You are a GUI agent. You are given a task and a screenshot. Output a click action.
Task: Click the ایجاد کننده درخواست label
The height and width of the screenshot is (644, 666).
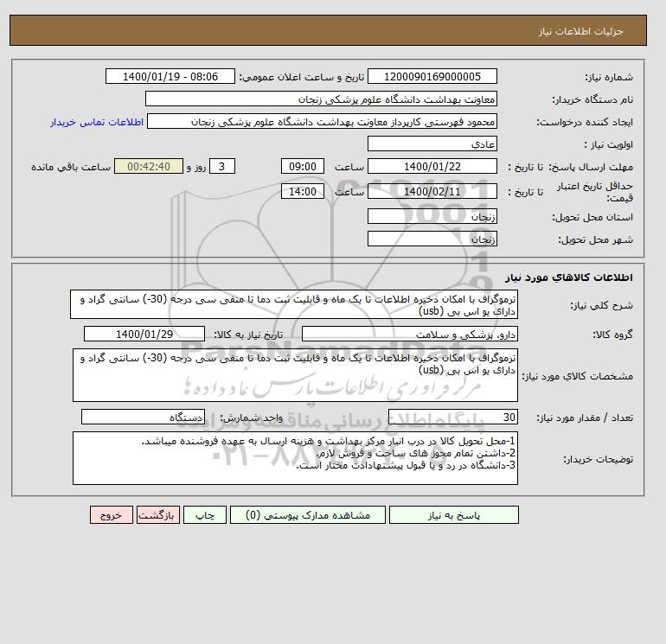585,122
